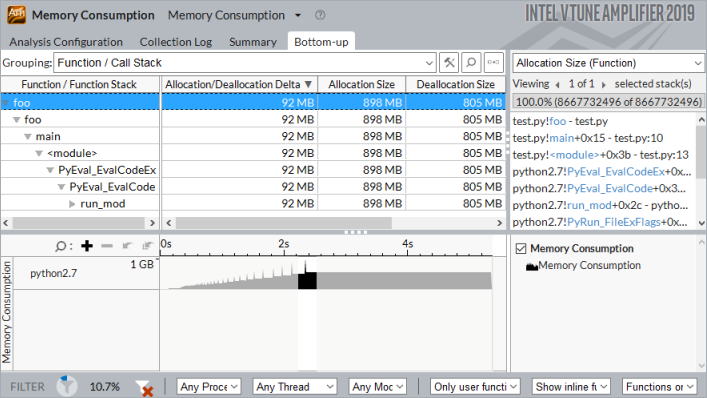
Task: Click the 2s mark on timeline ruler
Action: [x=284, y=244]
